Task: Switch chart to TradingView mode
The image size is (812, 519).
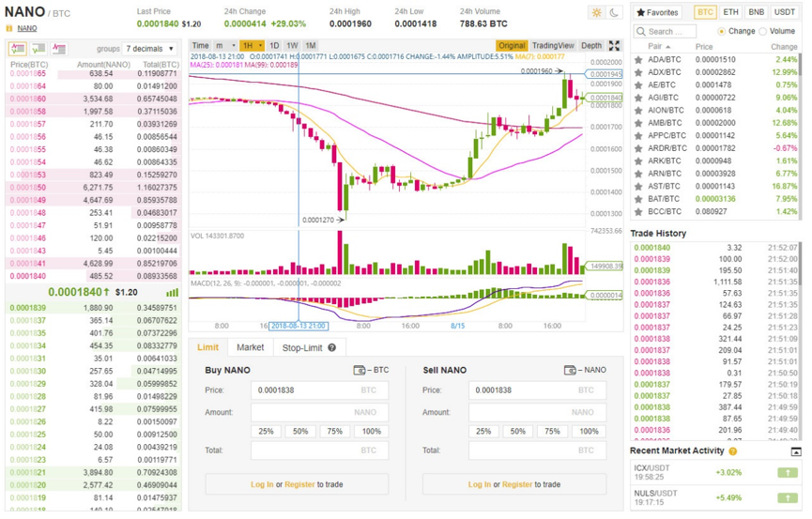Action: [553, 46]
